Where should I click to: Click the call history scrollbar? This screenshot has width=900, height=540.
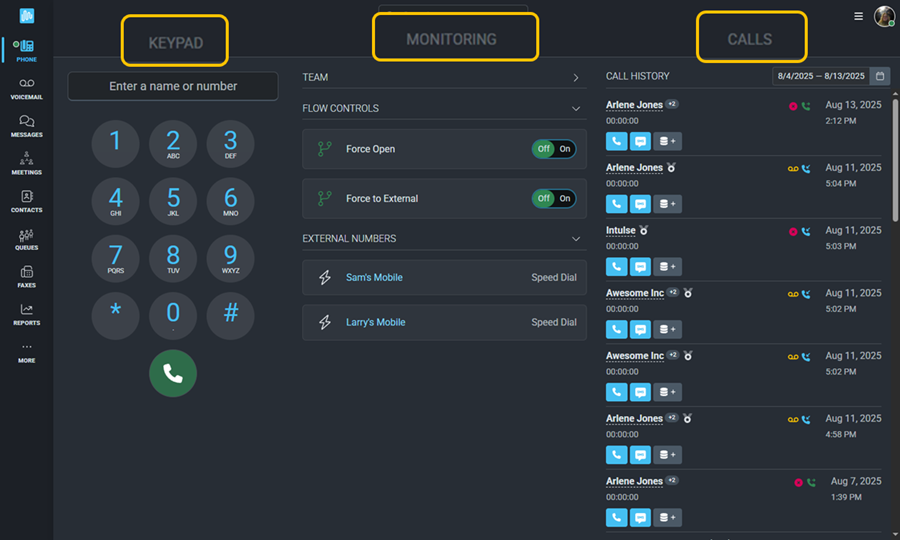pyautogui.click(x=894, y=160)
